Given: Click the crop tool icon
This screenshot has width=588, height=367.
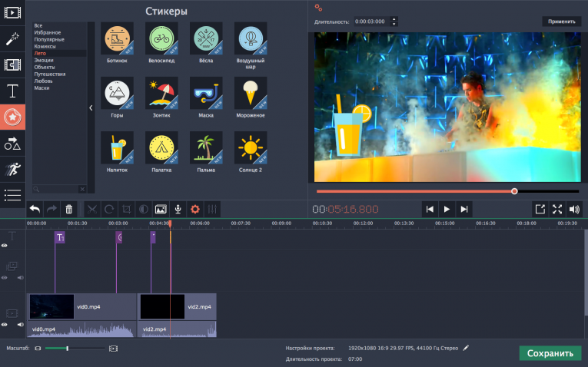Looking at the screenshot, I should [126, 209].
